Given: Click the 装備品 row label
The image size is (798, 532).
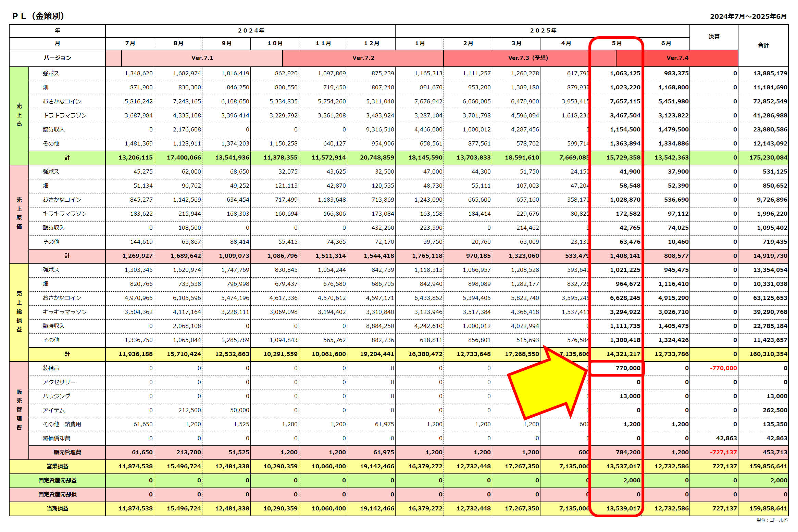Looking at the screenshot, I should click(x=51, y=368).
